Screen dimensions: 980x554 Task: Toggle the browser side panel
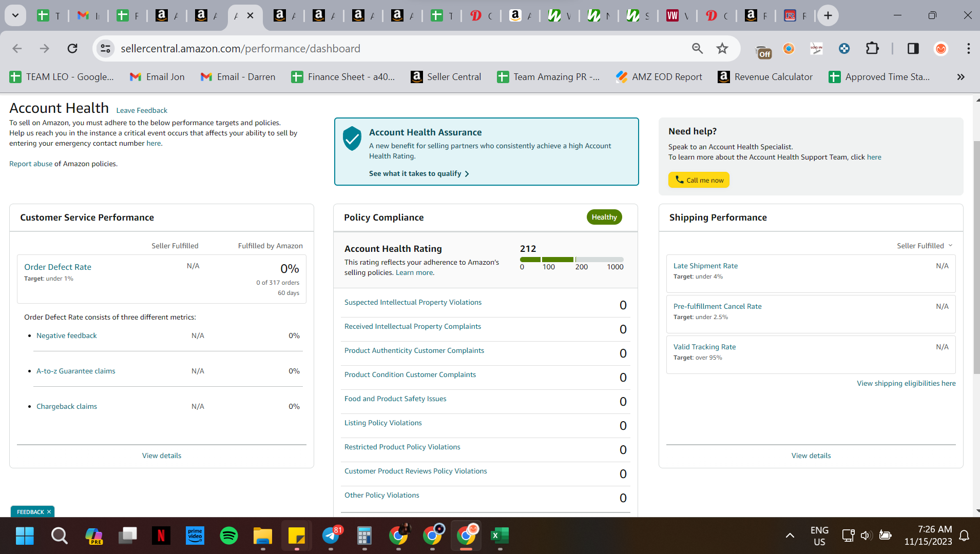(x=913, y=49)
